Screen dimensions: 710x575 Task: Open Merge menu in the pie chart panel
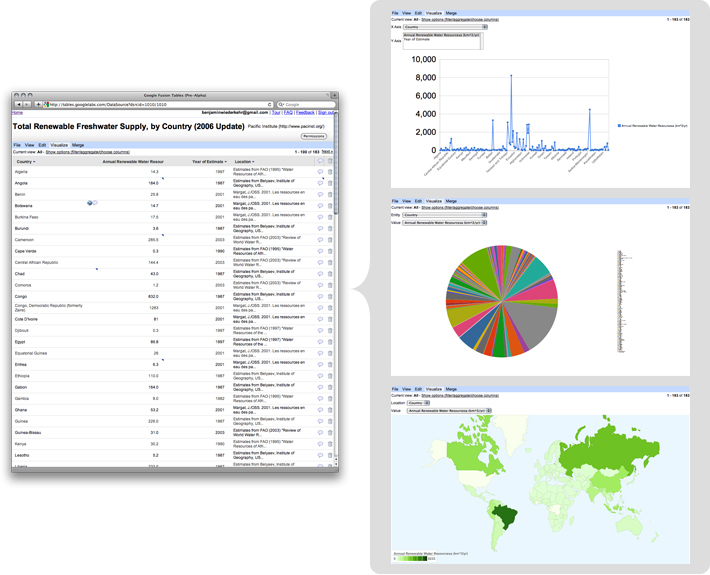coord(451,201)
